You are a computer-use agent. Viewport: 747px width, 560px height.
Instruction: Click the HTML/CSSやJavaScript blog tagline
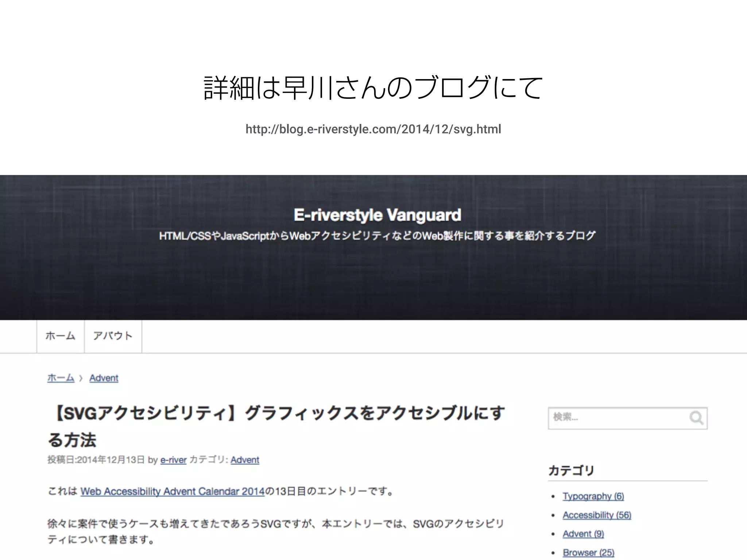(378, 236)
